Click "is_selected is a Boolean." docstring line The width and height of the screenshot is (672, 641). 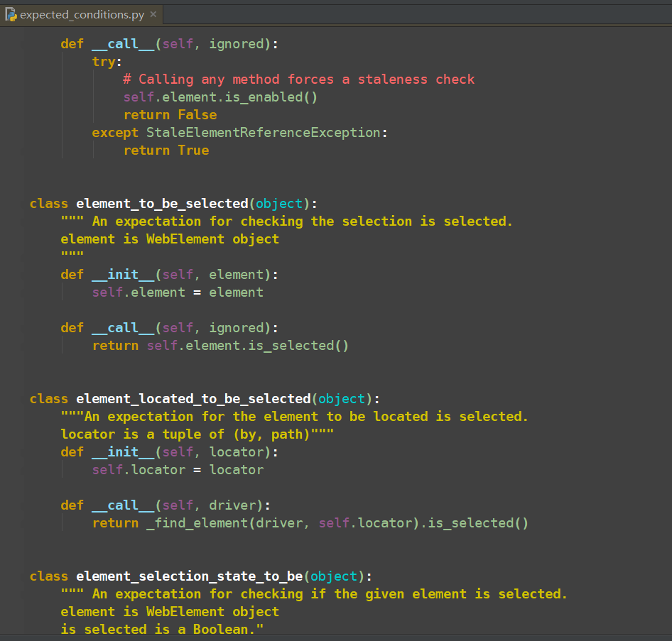pyautogui.click(x=158, y=630)
